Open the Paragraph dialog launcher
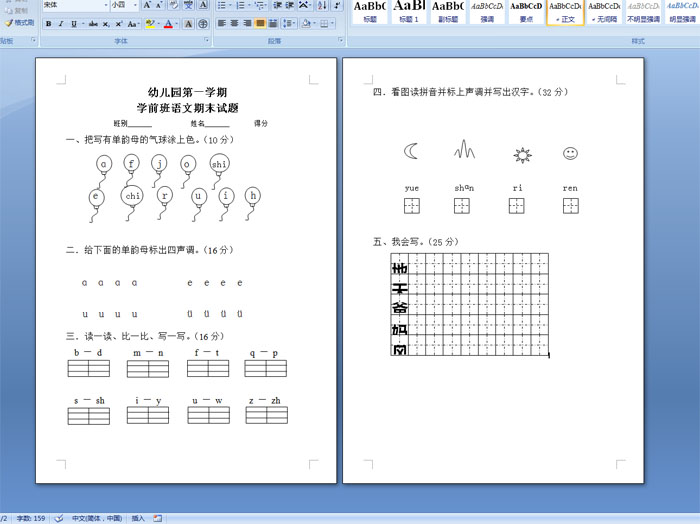Image resolution: width=700 pixels, height=524 pixels. [x=341, y=40]
